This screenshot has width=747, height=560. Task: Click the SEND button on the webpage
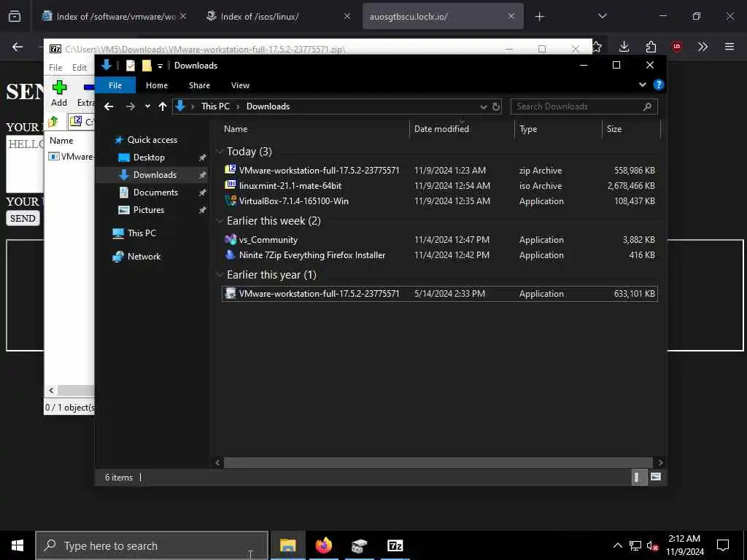tap(23, 219)
